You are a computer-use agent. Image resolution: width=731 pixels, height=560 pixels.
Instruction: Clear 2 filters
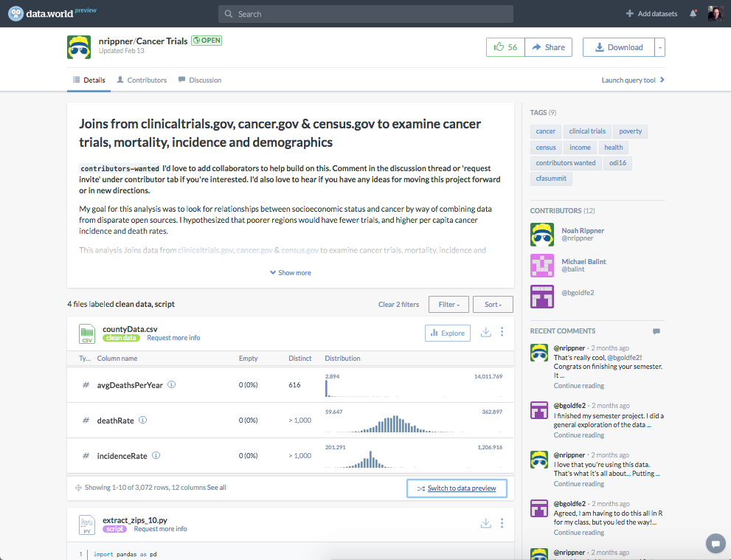click(x=398, y=305)
